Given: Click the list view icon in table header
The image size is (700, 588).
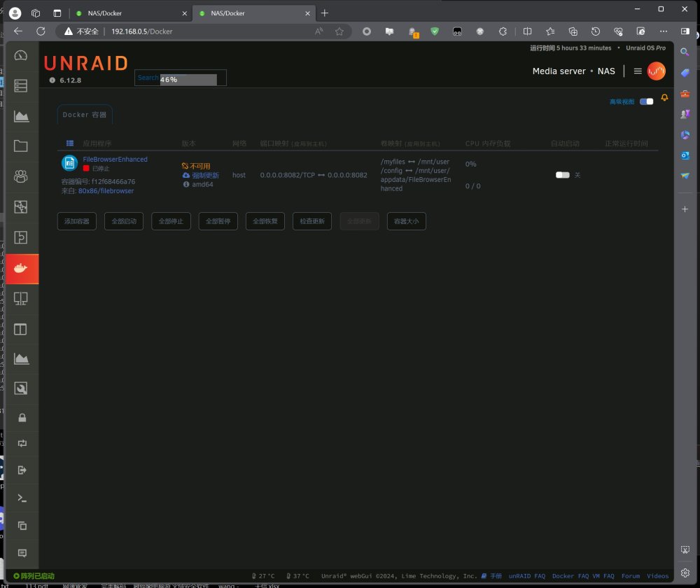Looking at the screenshot, I should coord(70,143).
